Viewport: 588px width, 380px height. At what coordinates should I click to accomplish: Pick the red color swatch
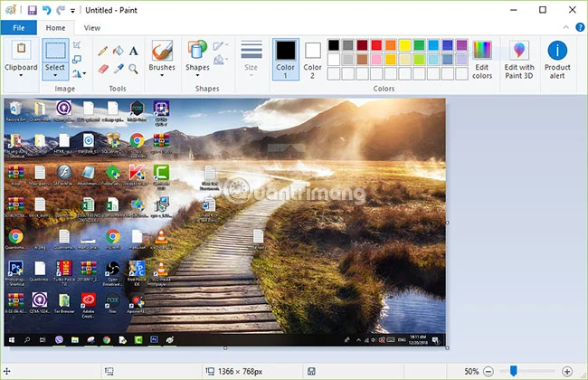pyautogui.click(x=376, y=45)
